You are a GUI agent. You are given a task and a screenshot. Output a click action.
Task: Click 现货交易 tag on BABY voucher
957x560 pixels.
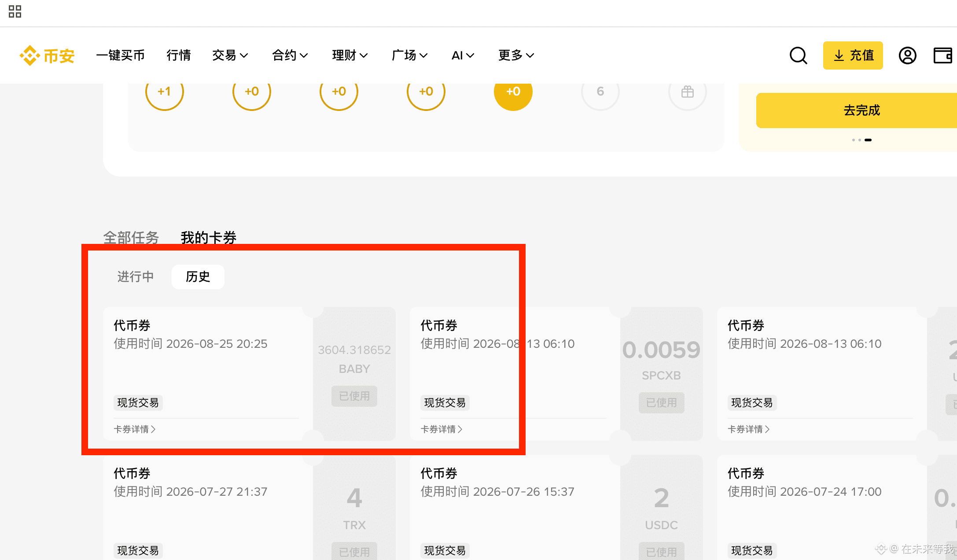pos(138,403)
